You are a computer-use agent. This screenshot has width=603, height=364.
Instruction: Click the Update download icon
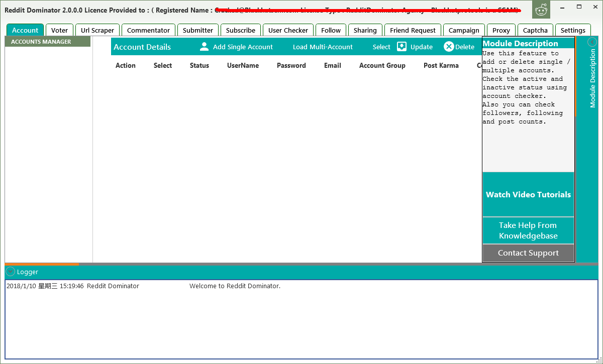tap(401, 47)
